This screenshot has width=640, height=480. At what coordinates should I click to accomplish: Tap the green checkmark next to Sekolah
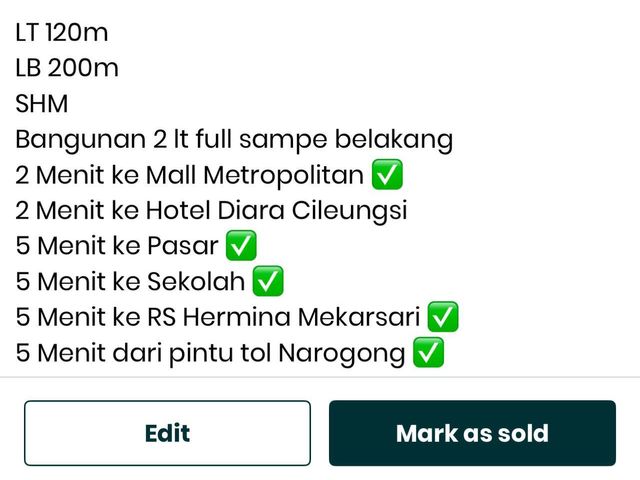268,281
